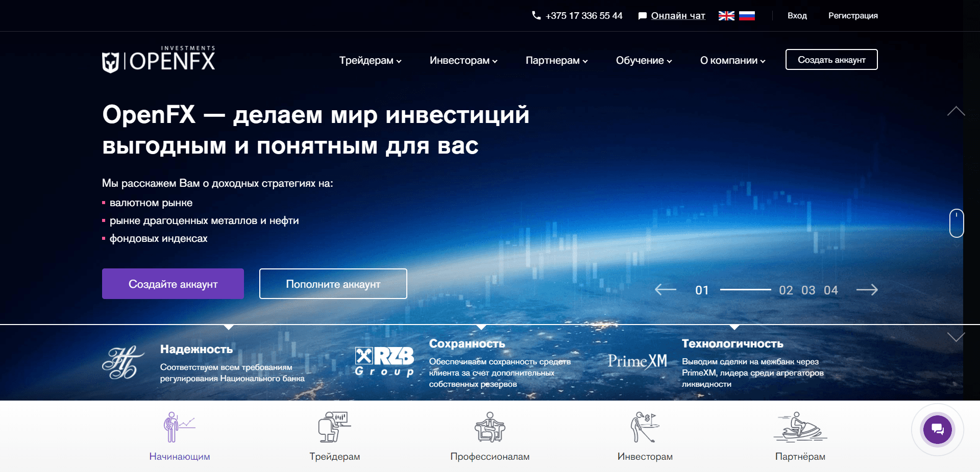Open the Регистрация link

852,15
